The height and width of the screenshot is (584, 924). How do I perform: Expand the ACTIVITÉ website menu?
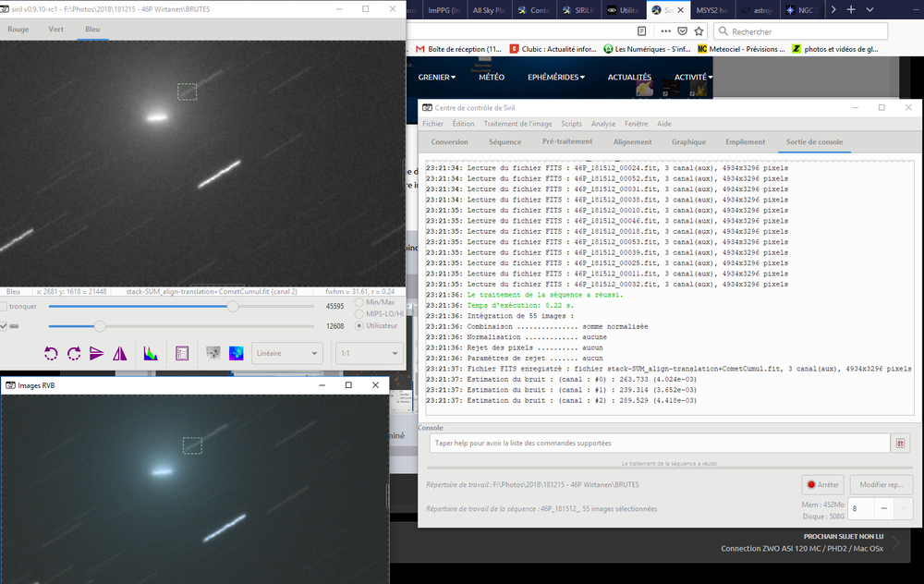tap(694, 78)
